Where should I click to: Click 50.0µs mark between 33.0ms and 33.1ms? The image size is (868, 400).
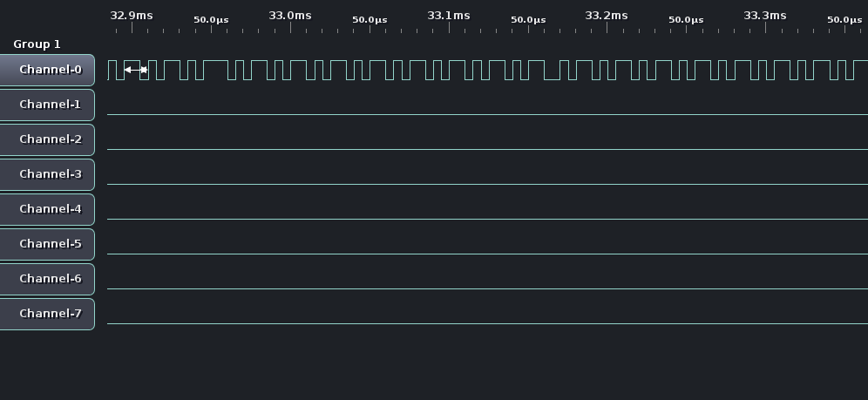[x=370, y=19]
